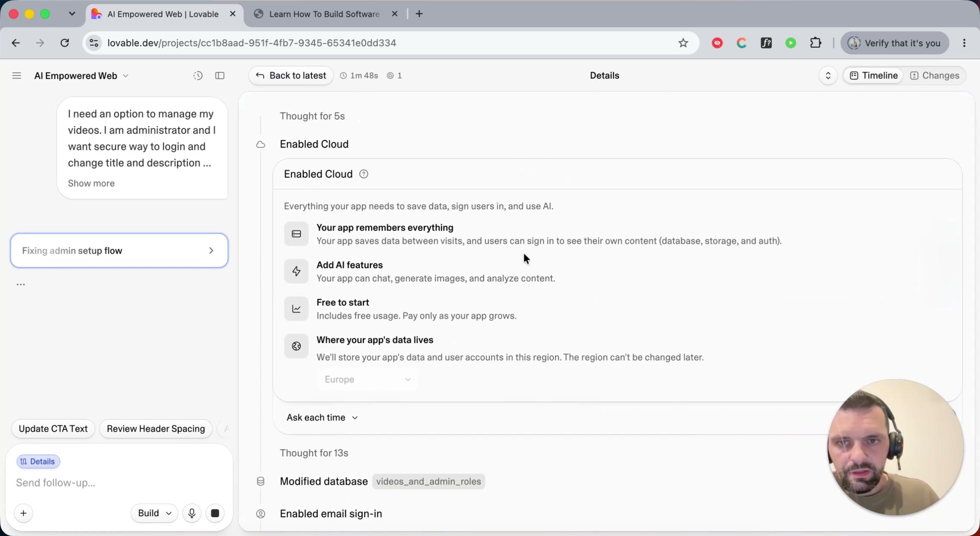Image resolution: width=980 pixels, height=536 pixels.
Task: Click the Verify that it's you profile button
Action: tap(895, 43)
